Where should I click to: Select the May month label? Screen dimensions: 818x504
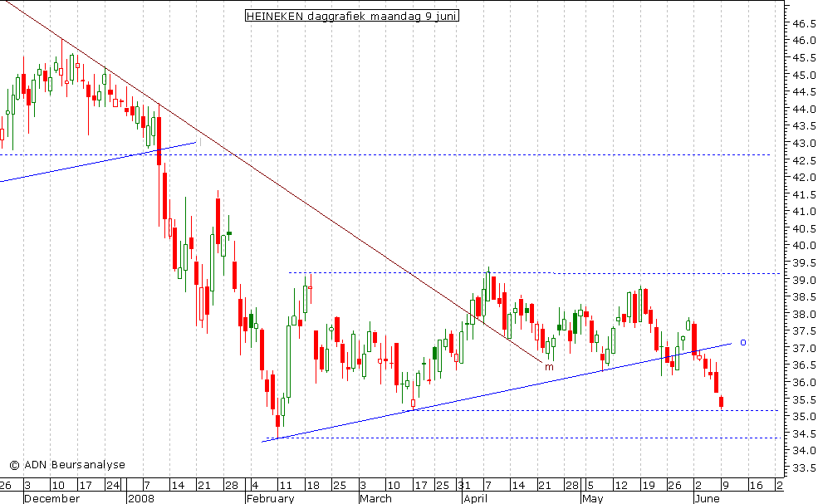pos(593,498)
